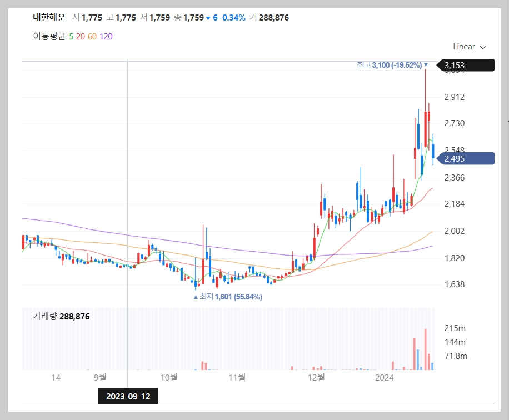Click the 144m volume axis label
This screenshot has width=509, height=420.
point(455,342)
